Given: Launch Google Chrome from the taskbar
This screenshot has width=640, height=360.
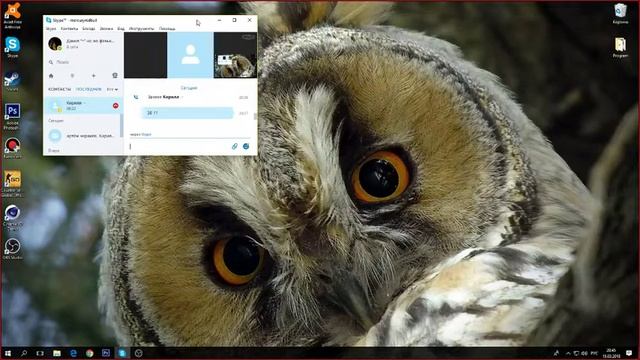Looking at the screenshot, I should 90,353.
